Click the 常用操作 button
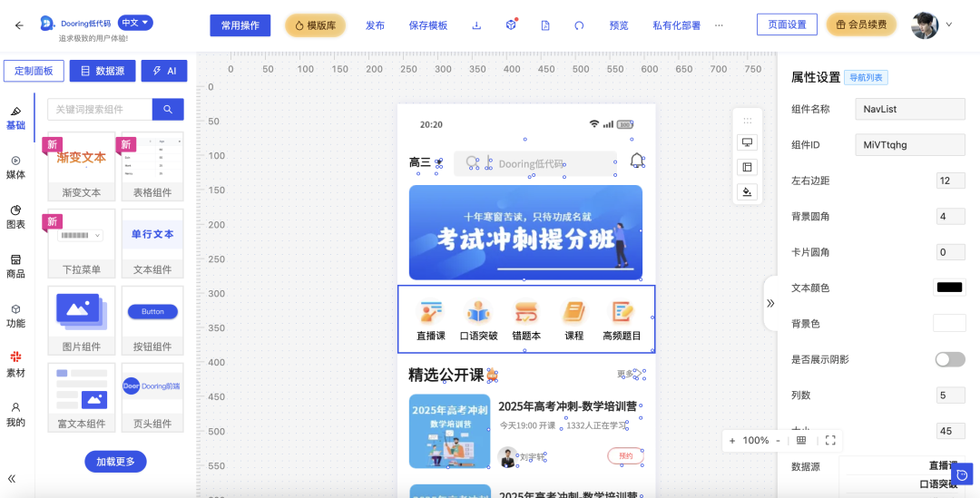 240,25
